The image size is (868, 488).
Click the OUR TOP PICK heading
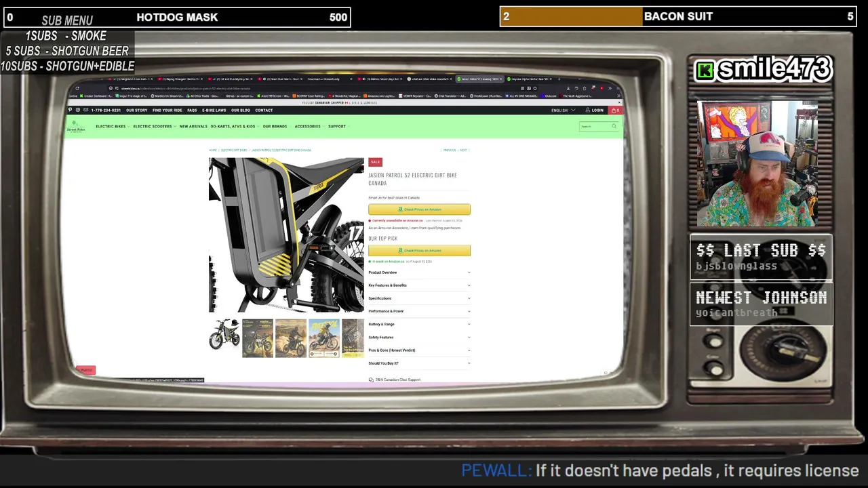click(382, 239)
